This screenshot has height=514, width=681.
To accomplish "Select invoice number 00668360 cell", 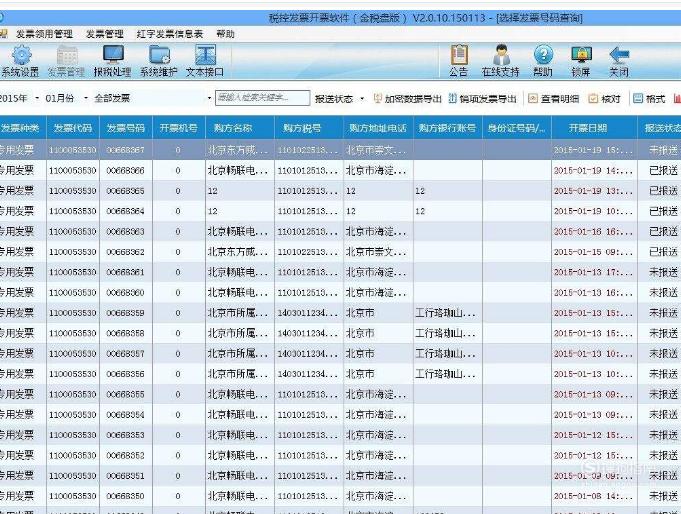I will pyautogui.click(x=126, y=292).
